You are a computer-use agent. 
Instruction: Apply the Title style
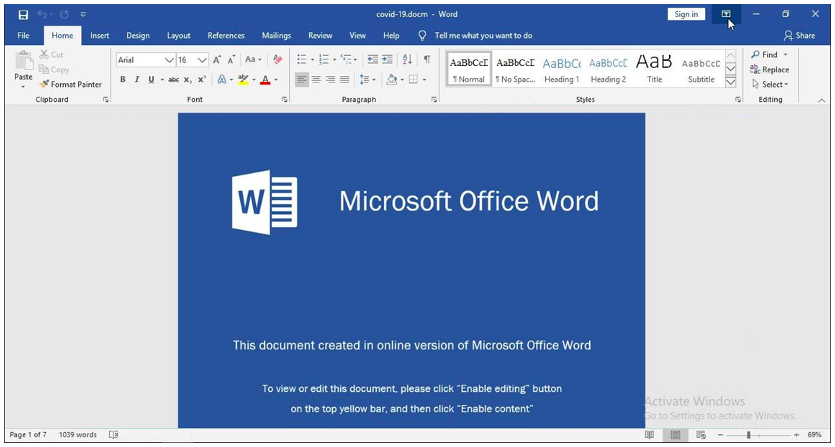[654, 69]
